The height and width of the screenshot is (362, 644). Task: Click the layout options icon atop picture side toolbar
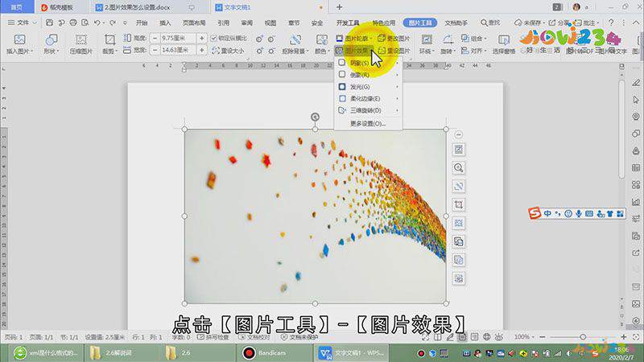pyautogui.click(x=459, y=150)
